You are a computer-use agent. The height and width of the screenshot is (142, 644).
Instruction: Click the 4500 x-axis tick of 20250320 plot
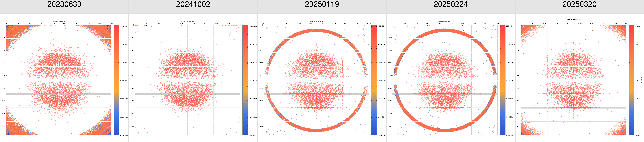click(627, 23)
